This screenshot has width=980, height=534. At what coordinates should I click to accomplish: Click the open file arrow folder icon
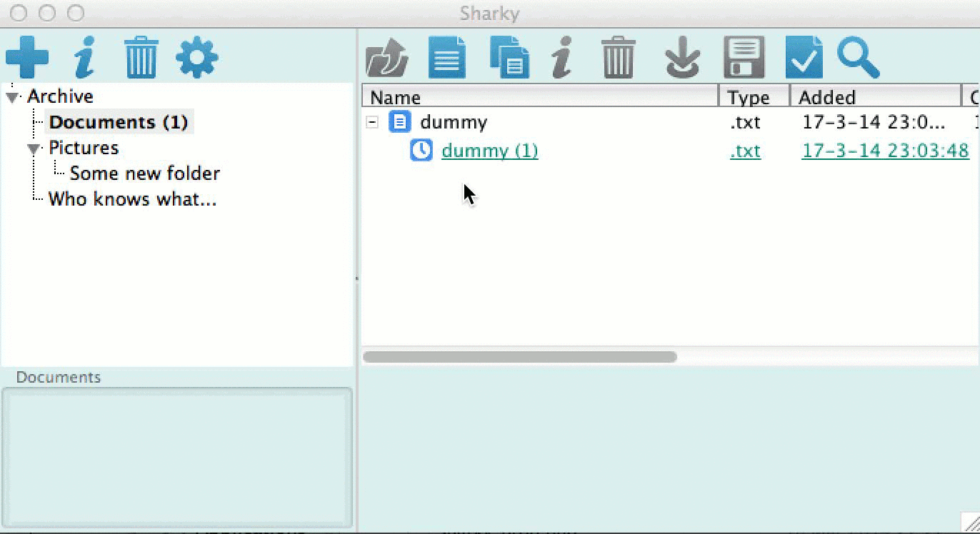(386, 58)
